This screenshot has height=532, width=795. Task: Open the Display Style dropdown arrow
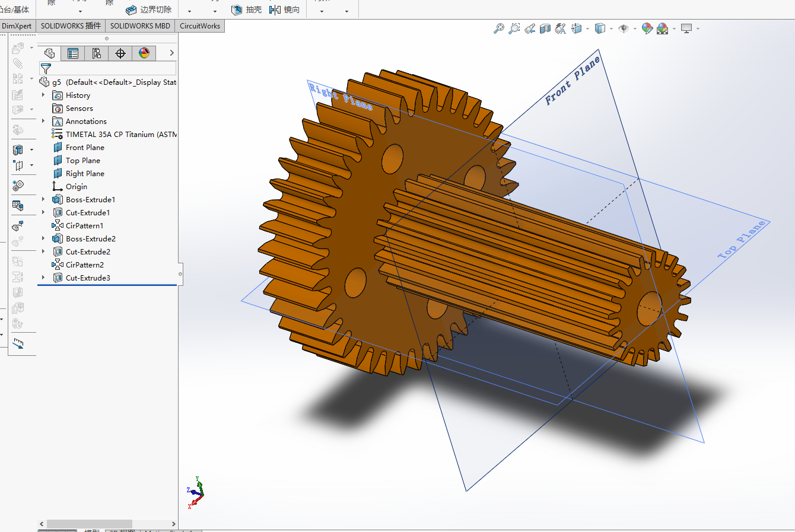click(x=611, y=28)
